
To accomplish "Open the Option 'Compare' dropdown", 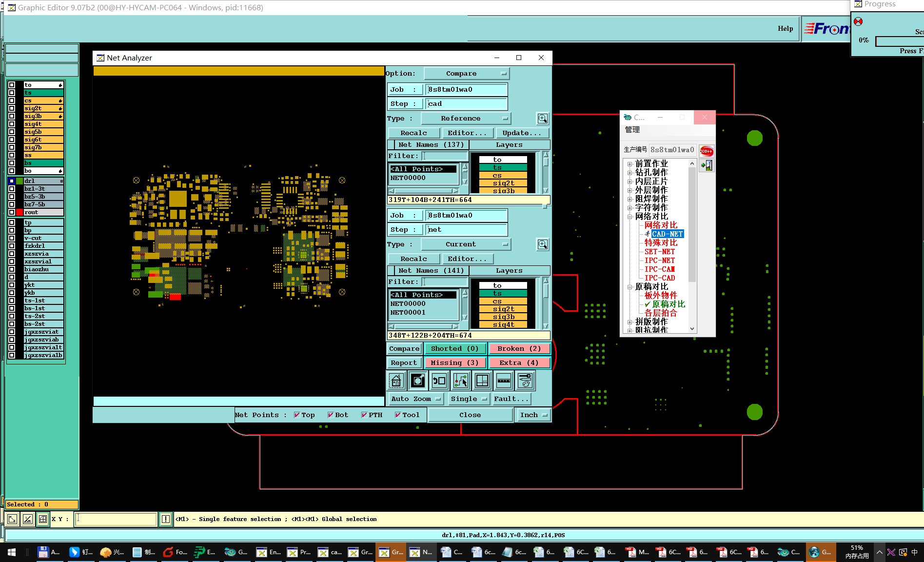I will pyautogui.click(x=466, y=74).
